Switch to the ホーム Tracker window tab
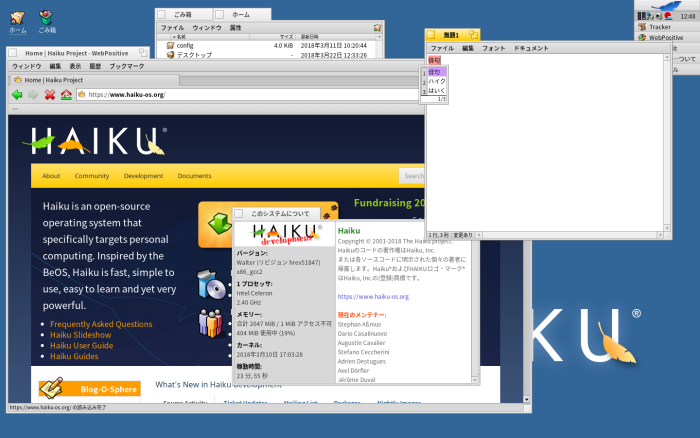Image resolution: width=700 pixels, height=438 pixels. [242, 14]
